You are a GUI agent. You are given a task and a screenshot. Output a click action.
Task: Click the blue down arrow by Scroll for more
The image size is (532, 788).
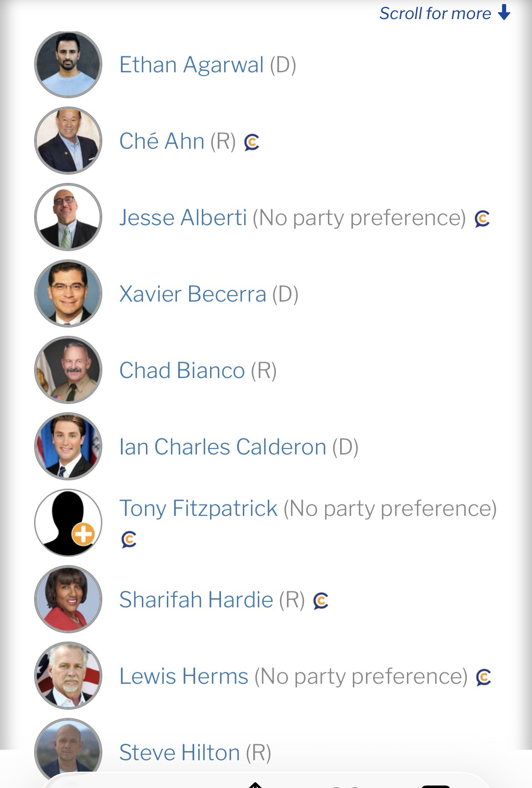pyautogui.click(x=504, y=13)
